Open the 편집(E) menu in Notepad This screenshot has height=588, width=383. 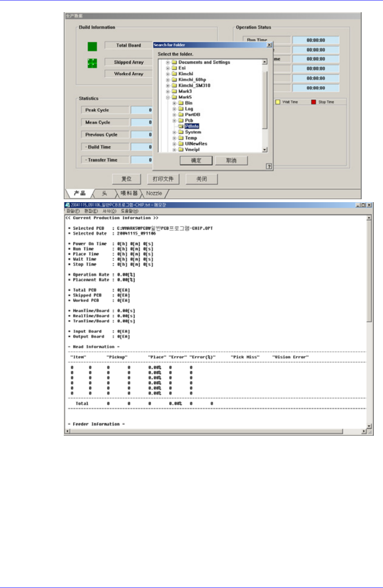[91, 211]
